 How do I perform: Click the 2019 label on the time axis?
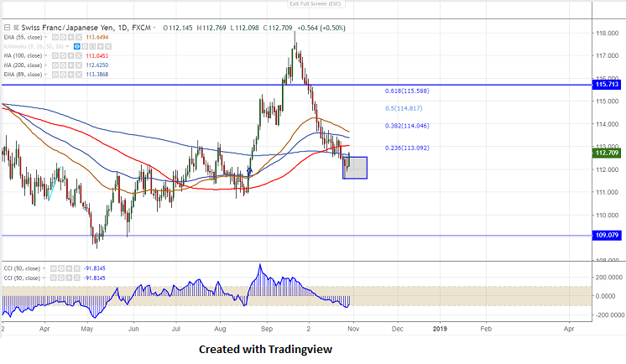[x=440, y=329]
